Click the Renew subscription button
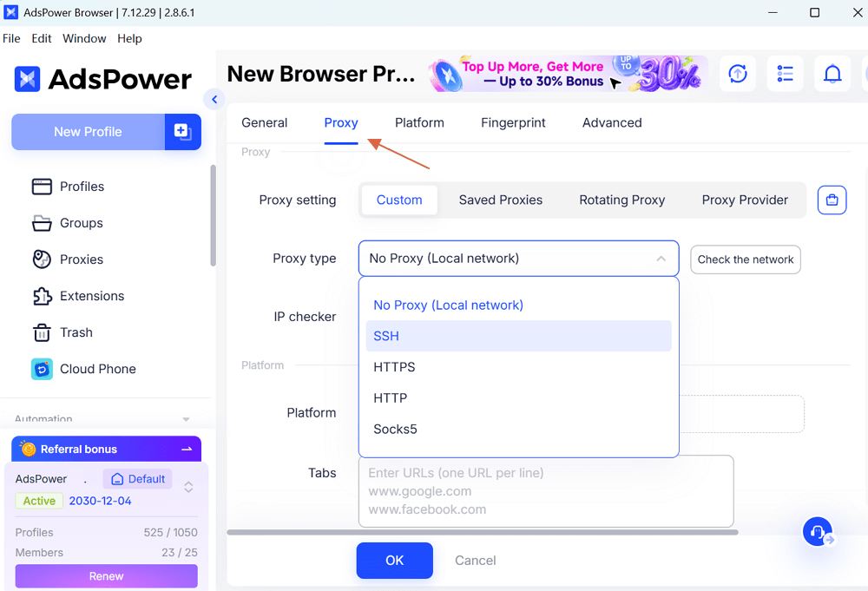 click(106, 576)
